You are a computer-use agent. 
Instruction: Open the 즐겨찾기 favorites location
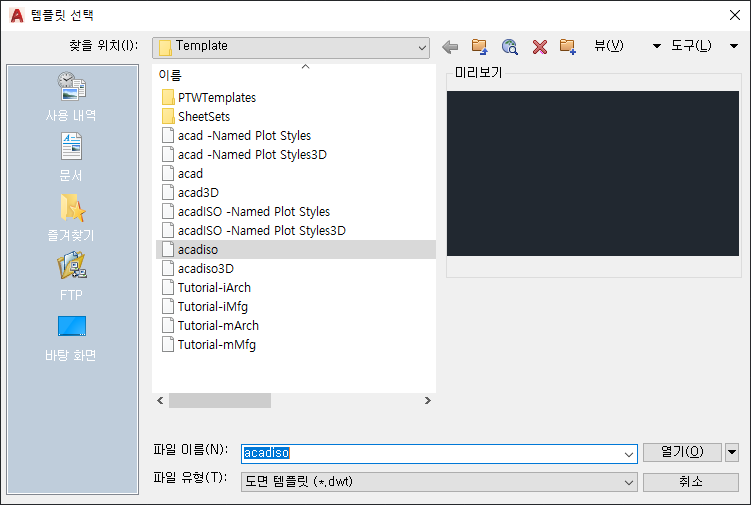(x=71, y=218)
